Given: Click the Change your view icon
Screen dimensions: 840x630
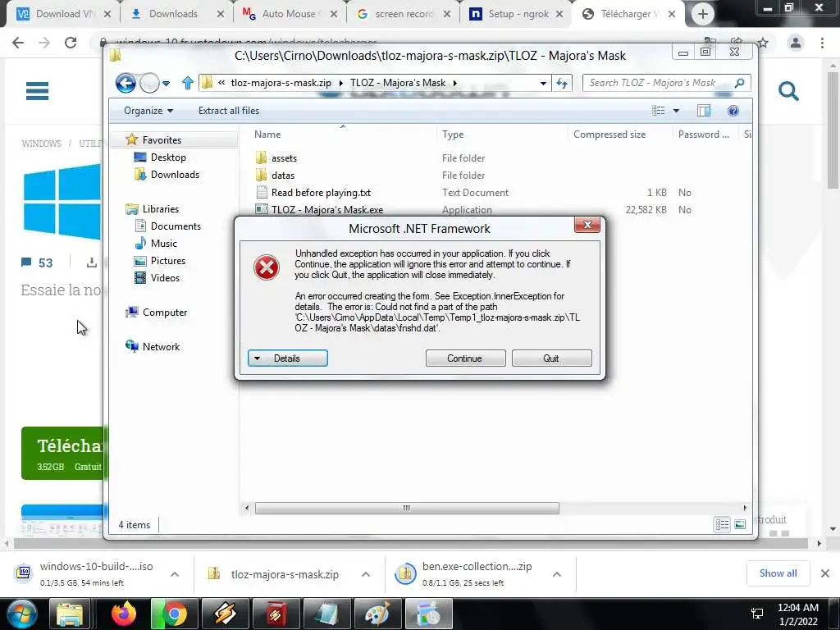Looking at the screenshot, I should pyautogui.click(x=659, y=111).
